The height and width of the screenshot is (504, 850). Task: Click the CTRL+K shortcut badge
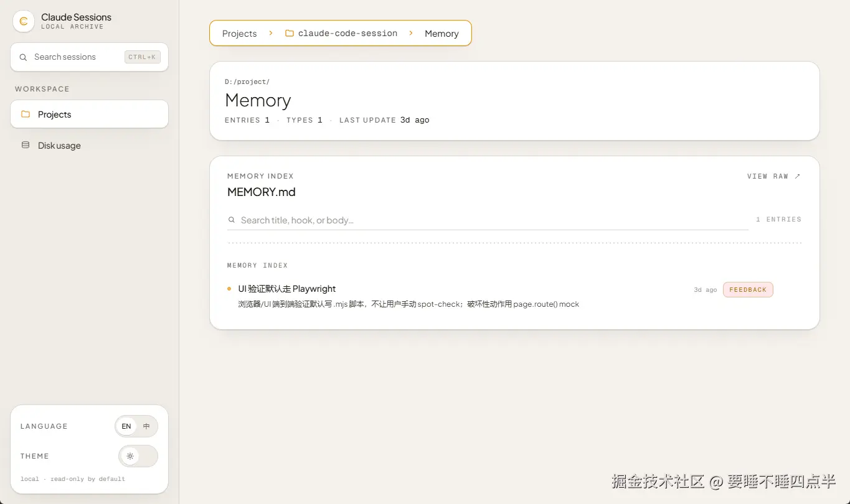pos(143,57)
